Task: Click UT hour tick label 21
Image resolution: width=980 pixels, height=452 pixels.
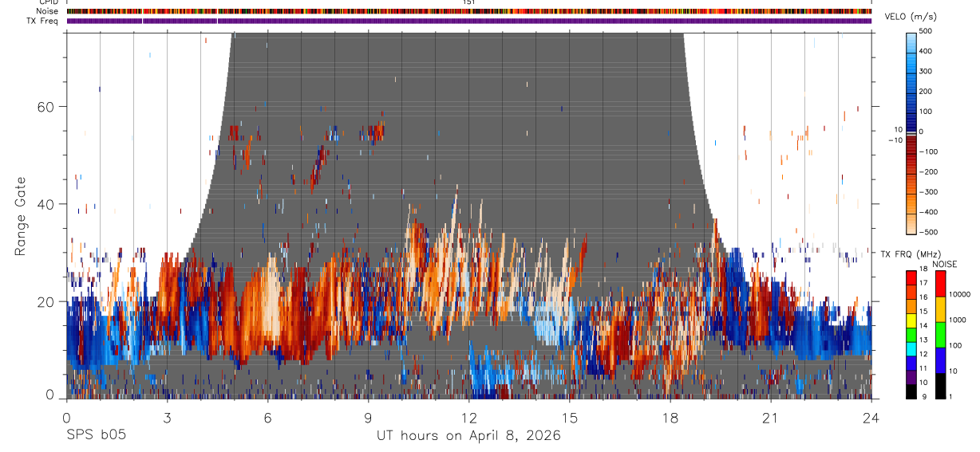Action: coord(771,417)
